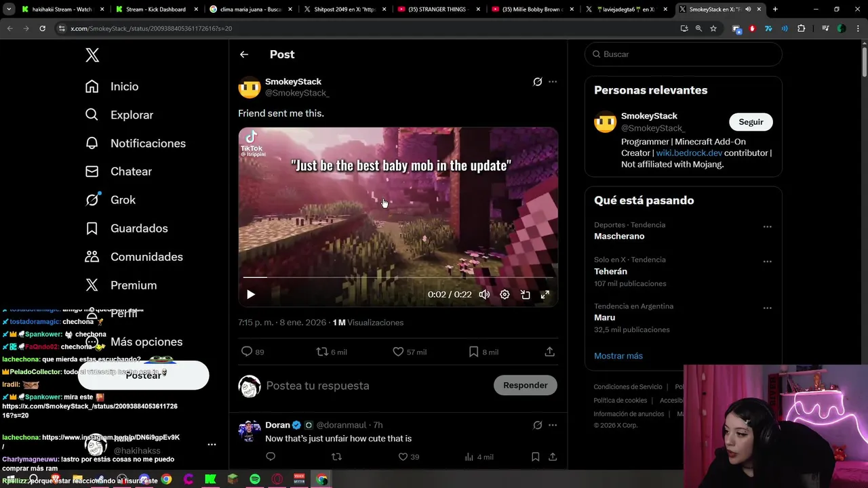This screenshot has height=488, width=868.
Task: Click the browser address bar URL
Action: (x=151, y=28)
